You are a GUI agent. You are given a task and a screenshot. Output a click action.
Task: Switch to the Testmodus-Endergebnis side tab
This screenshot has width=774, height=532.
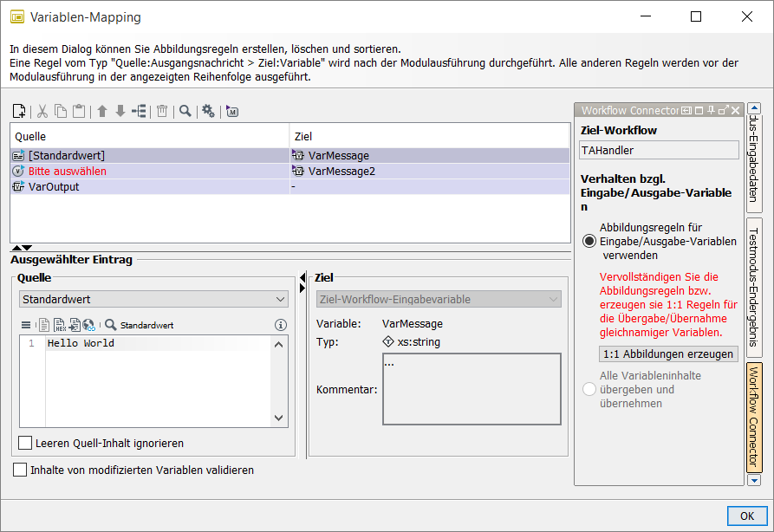pyautogui.click(x=753, y=288)
